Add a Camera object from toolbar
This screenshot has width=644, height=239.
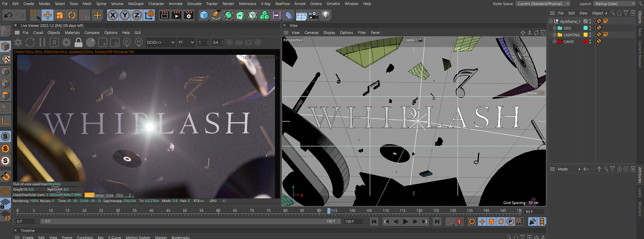[x=313, y=15]
